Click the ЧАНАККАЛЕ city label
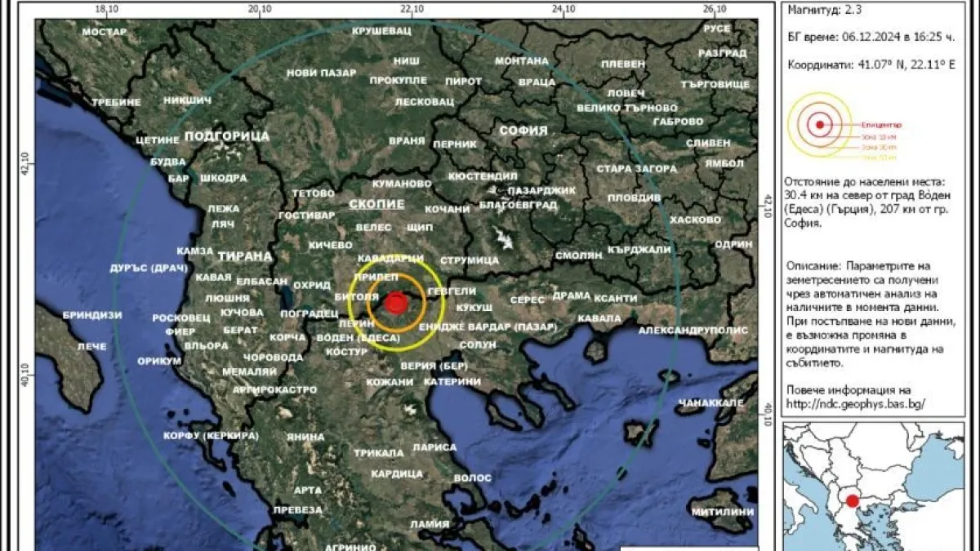 pos(710,403)
